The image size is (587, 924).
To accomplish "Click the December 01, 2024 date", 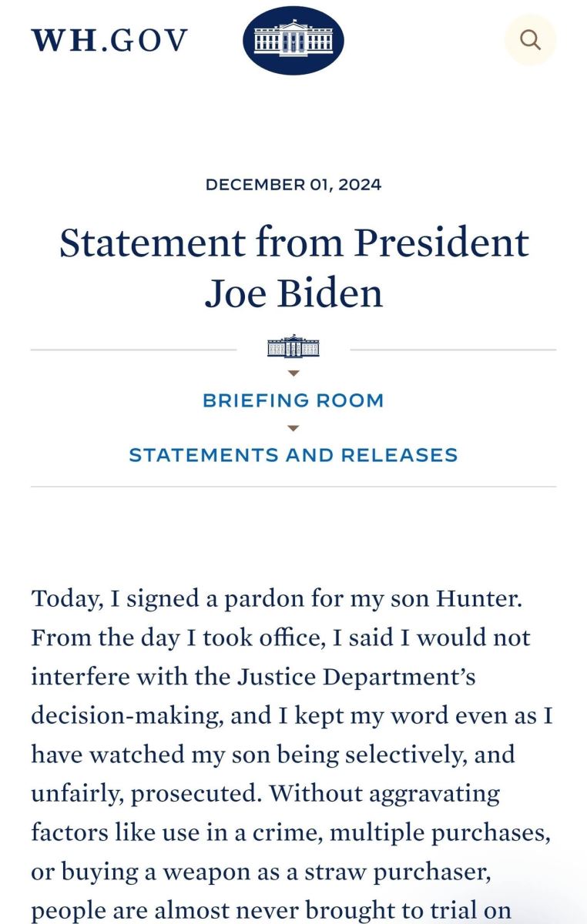I will click(x=293, y=185).
